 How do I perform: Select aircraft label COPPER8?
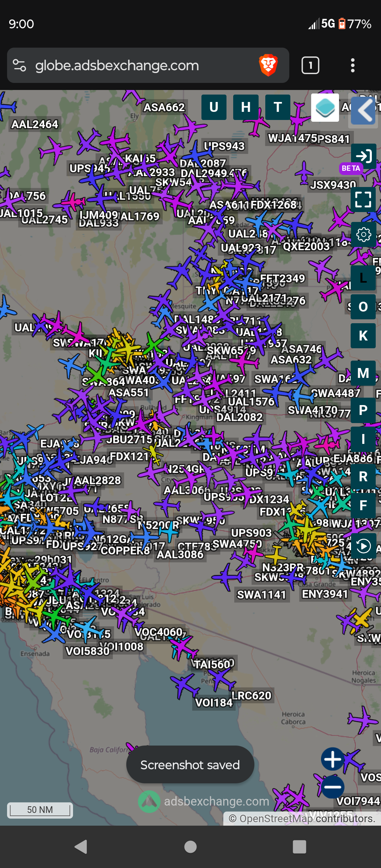[125, 550]
